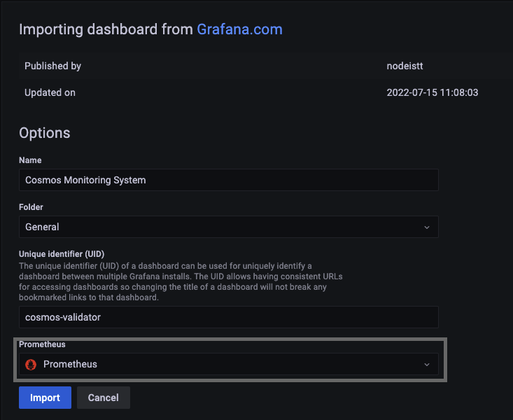Click the Prometheus flame icon

(31, 364)
